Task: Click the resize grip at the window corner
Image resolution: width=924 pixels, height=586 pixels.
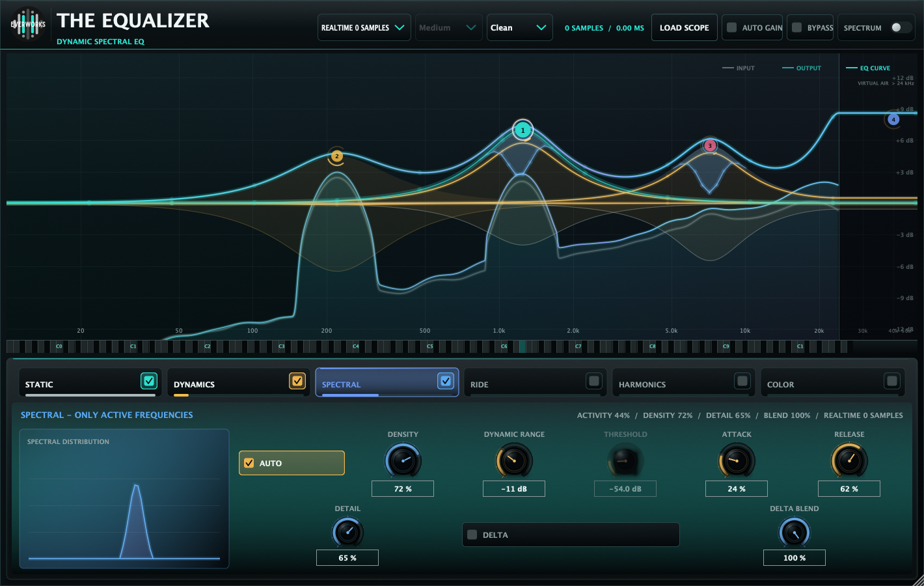Action: (x=917, y=579)
